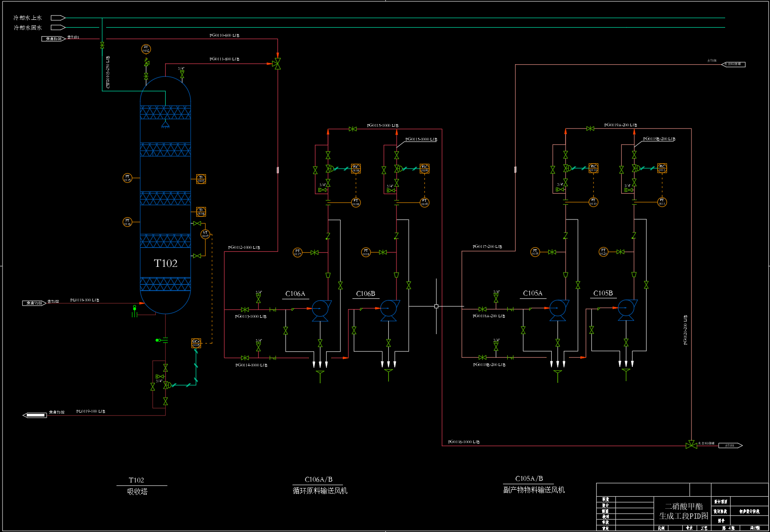Click the 二硝酸甲酯生成工段PID图 title block text

(684, 511)
